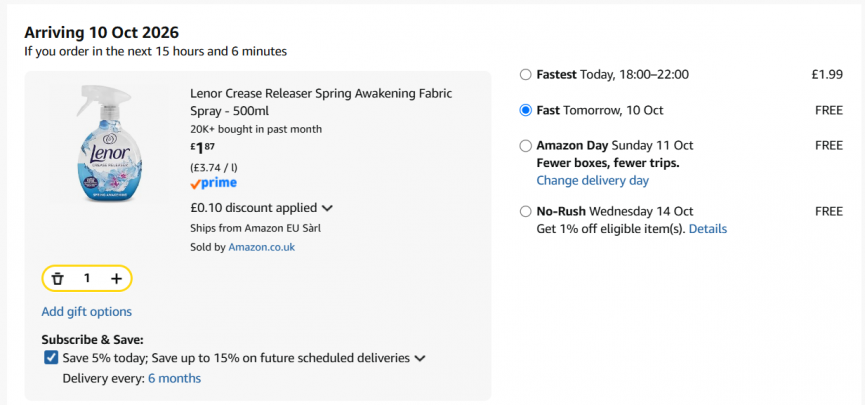The width and height of the screenshot is (865, 405).
Task: Select Fast Tomorrow, 10 Oct delivery
Action: pyautogui.click(x=525, y=110)
